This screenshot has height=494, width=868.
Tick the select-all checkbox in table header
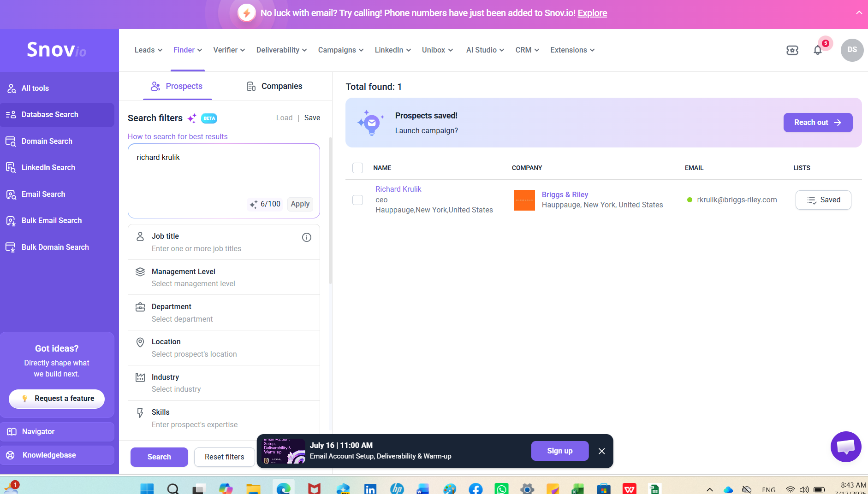pos(357,168)
